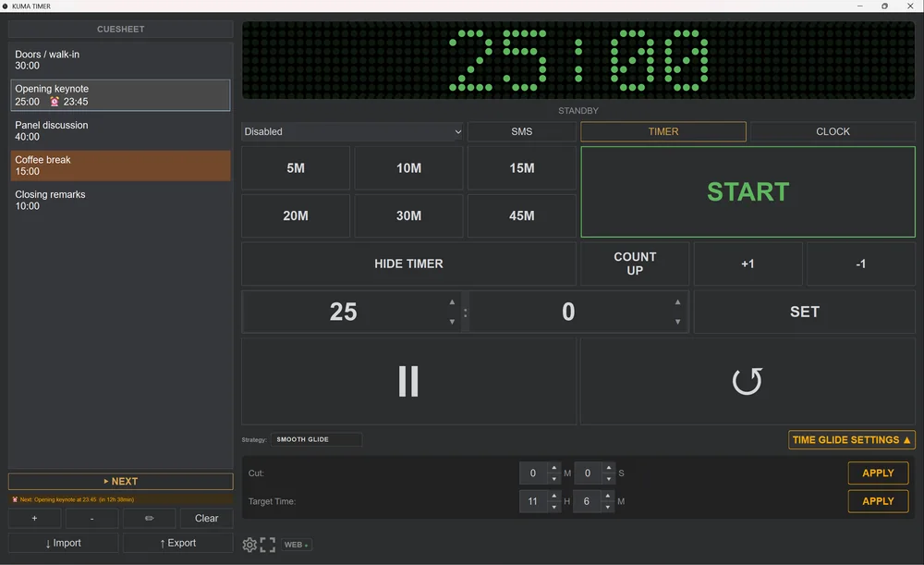Decrease Target Time minutes stepper down
The image size is (924, 565).
tap(608, 507)
